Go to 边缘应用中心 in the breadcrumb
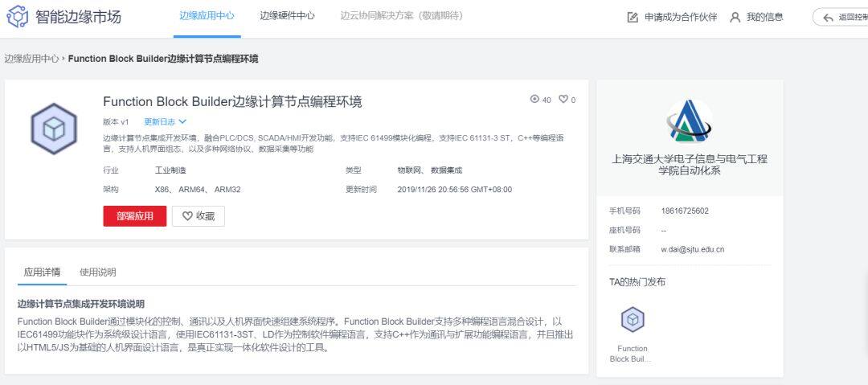Image resolution: width=868 pixels, height=385 pixels. point(31,59)
